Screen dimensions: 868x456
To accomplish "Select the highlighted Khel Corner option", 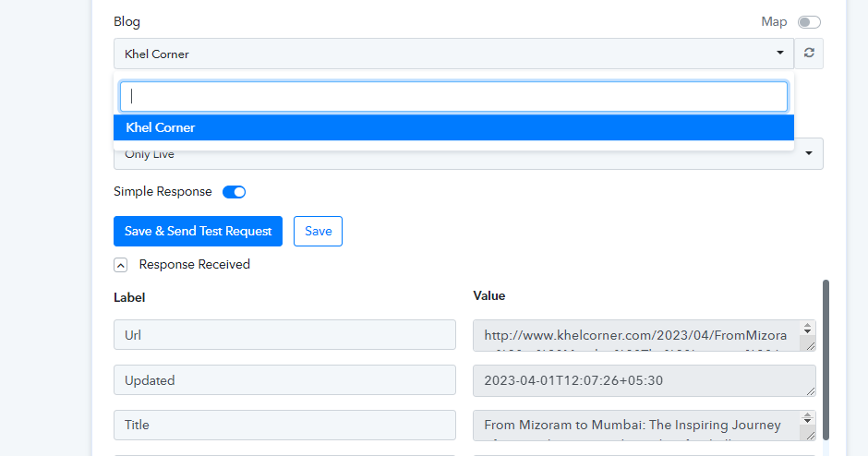I will [453, 127].
